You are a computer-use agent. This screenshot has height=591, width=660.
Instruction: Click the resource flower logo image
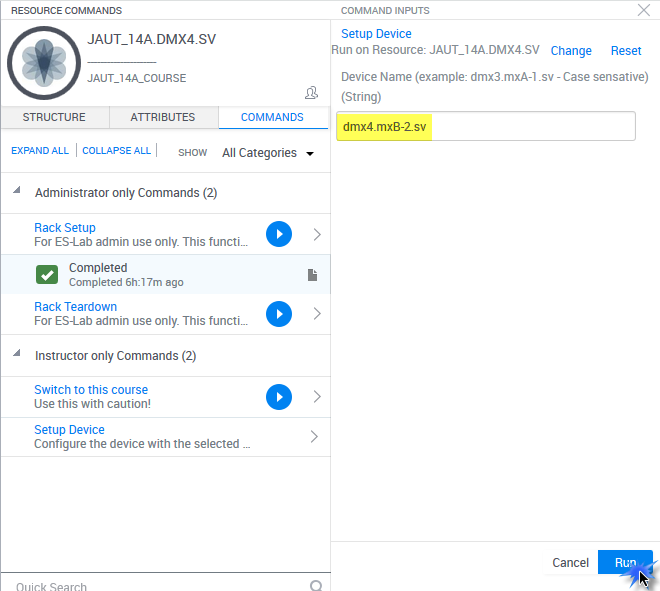click(x=44, y=62)
